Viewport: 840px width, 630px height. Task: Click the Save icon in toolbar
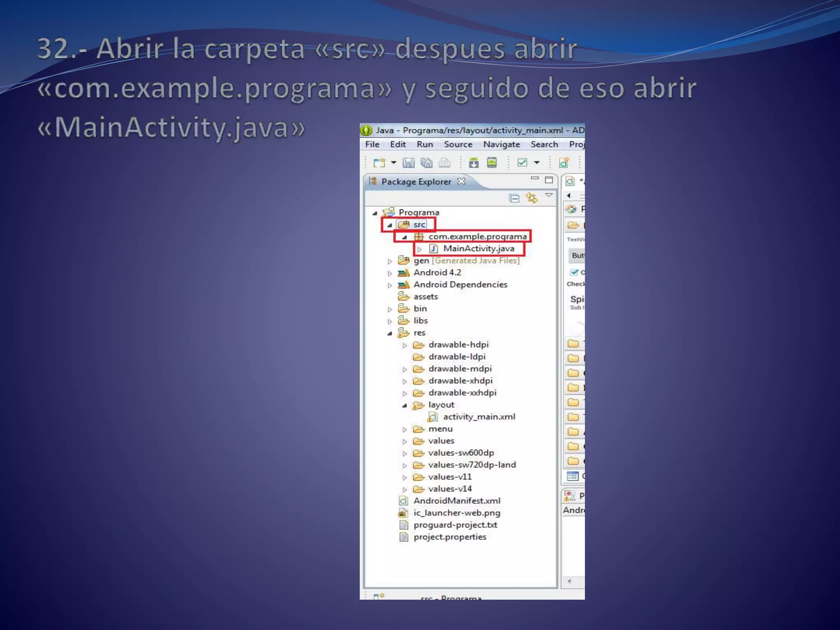(x=408, y=163)
